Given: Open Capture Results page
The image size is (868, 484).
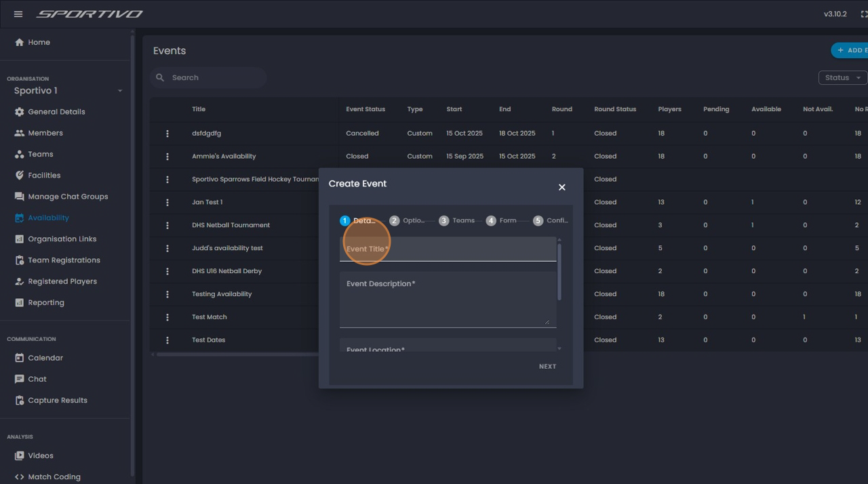Looking at the screenshot, I should click(57, 401).
